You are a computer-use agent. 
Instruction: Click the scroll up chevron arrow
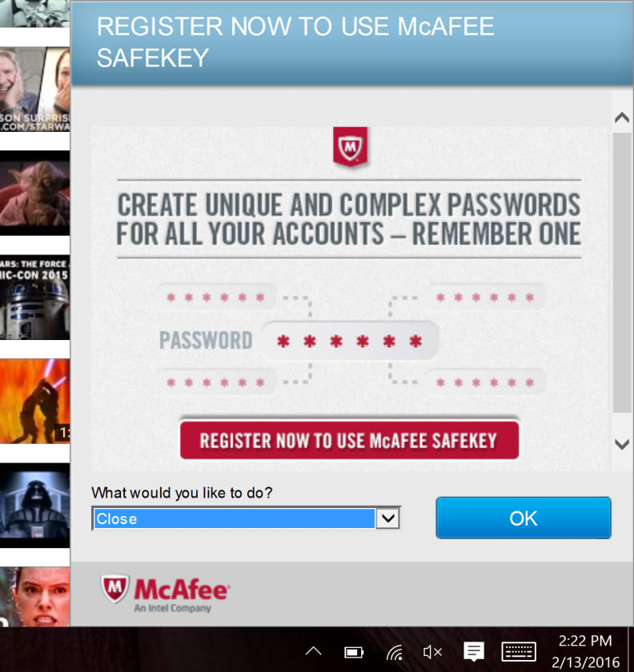621,118
